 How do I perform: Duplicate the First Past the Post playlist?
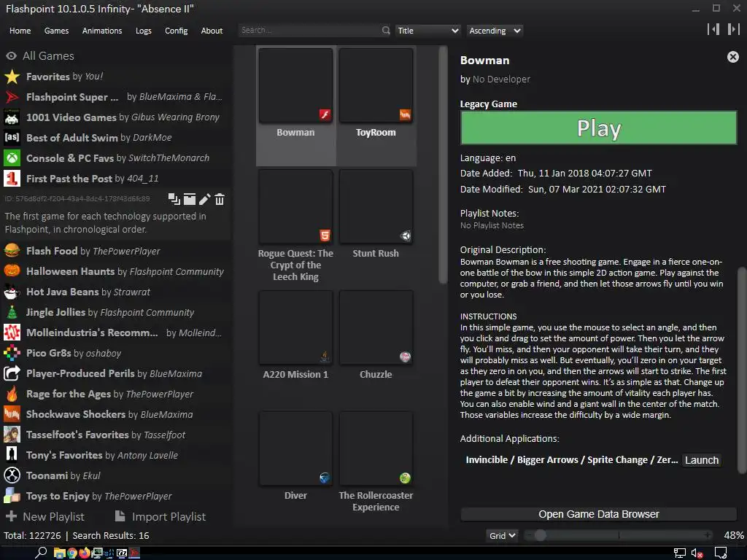click(174, 199)
